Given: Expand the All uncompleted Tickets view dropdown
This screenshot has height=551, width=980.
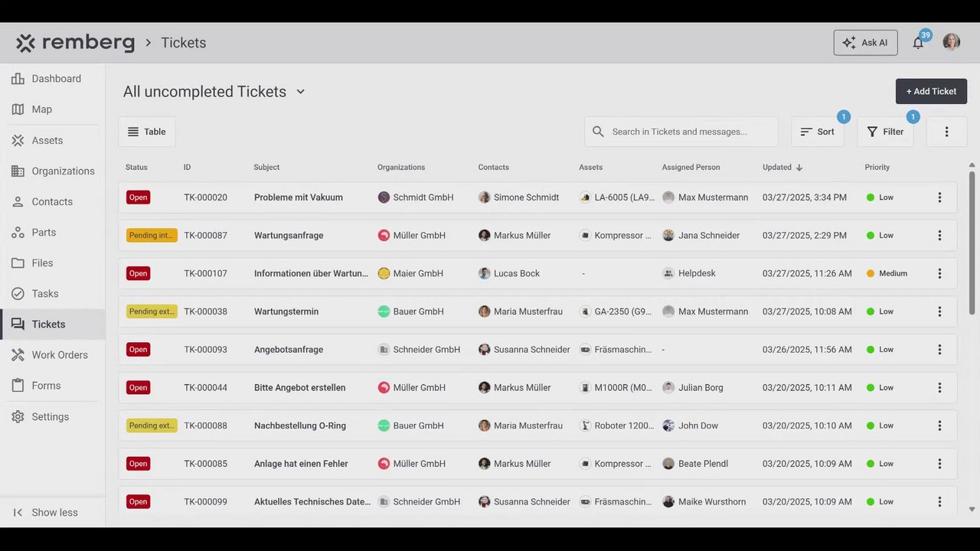Looking at the screenshot, I should point(214,92).
